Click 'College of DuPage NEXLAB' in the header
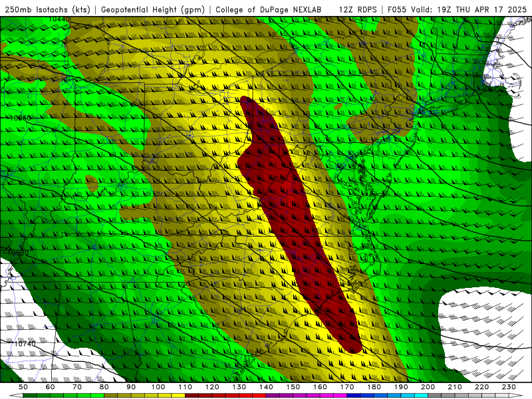Viewport: 532px width, 399px height. point(269,9)
